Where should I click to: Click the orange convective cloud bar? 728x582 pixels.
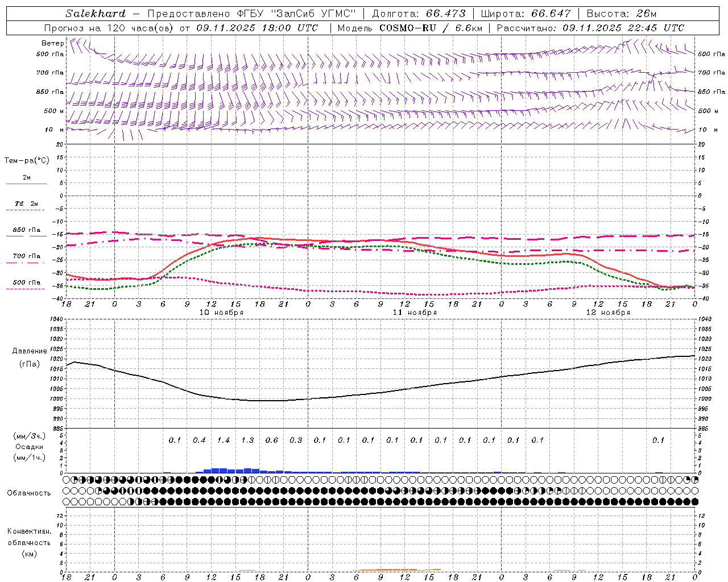(397, 569)
